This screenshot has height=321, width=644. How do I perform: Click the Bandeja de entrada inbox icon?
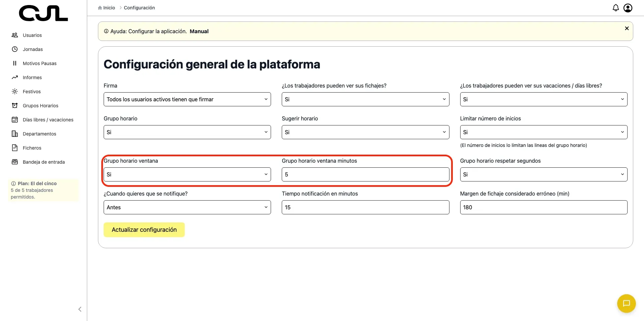(15, 162)
